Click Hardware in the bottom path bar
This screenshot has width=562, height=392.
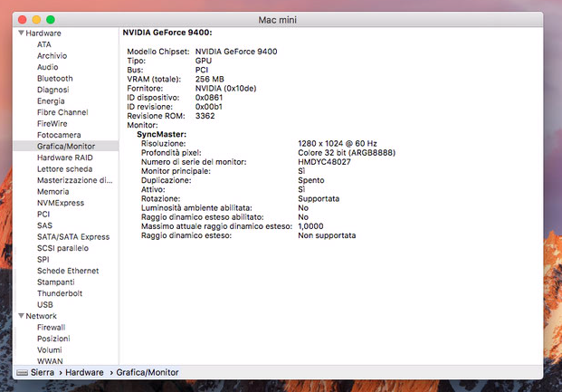(x=84, y=373)
